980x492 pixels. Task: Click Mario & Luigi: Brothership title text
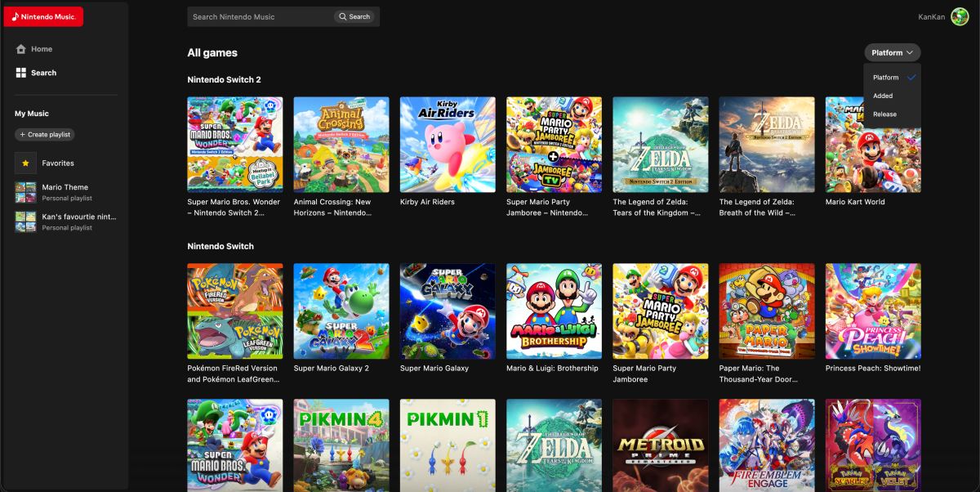tap(552, 369)
